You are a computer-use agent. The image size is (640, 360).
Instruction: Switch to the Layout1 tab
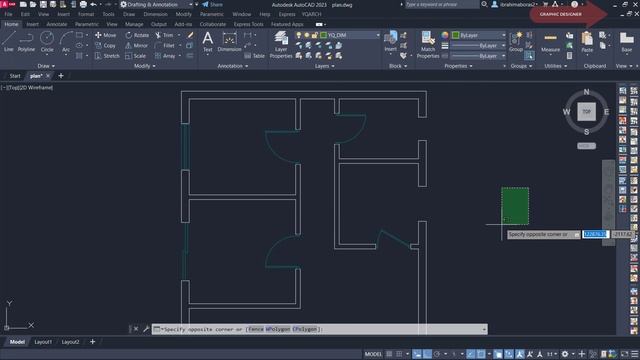coord(43,342)
